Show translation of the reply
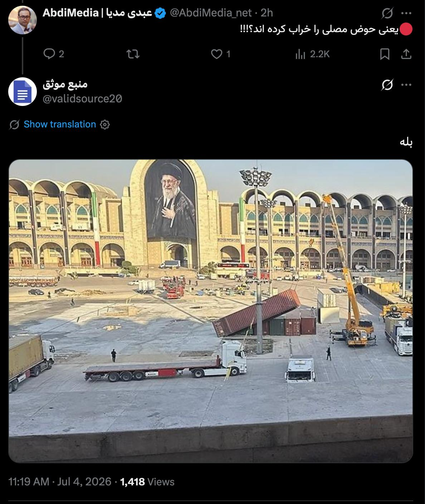Image resolution: width=425 pixels, height=504 pixels. 60,124
